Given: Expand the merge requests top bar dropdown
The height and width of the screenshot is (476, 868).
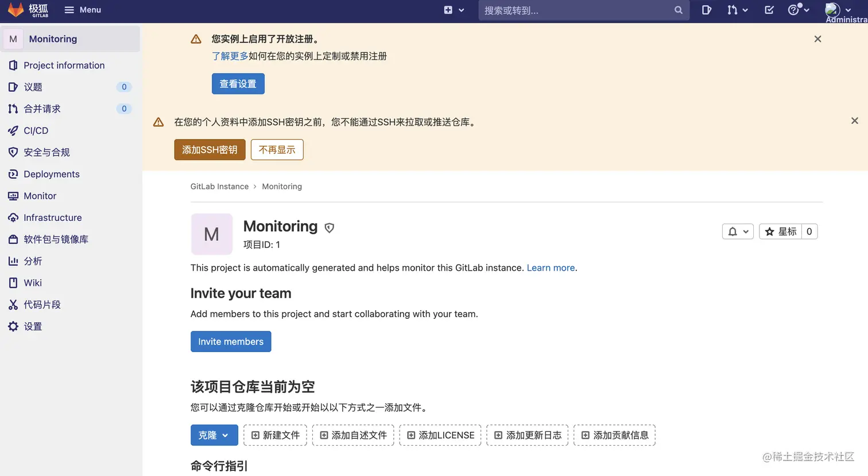Looking at the screenshot, I should click(737, 10).
